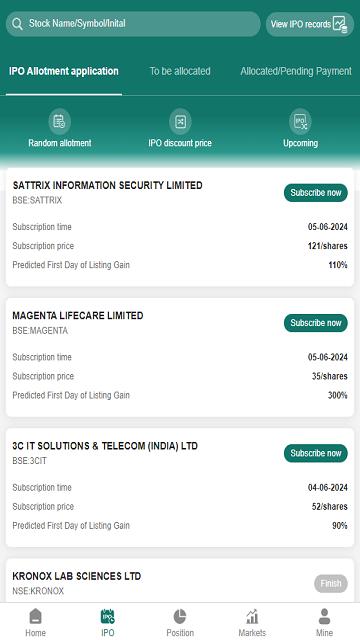Focus the Stock Name/Symbol search field
The height and width of the screenshot is (640, 360).
[x=133, y=24]
